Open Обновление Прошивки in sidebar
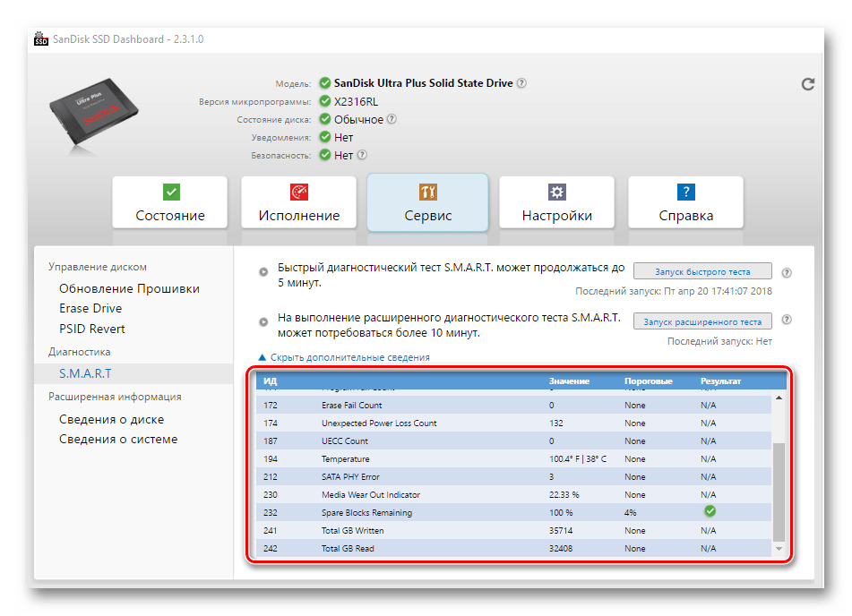The image size is (852, 616). tap(129, 288)
